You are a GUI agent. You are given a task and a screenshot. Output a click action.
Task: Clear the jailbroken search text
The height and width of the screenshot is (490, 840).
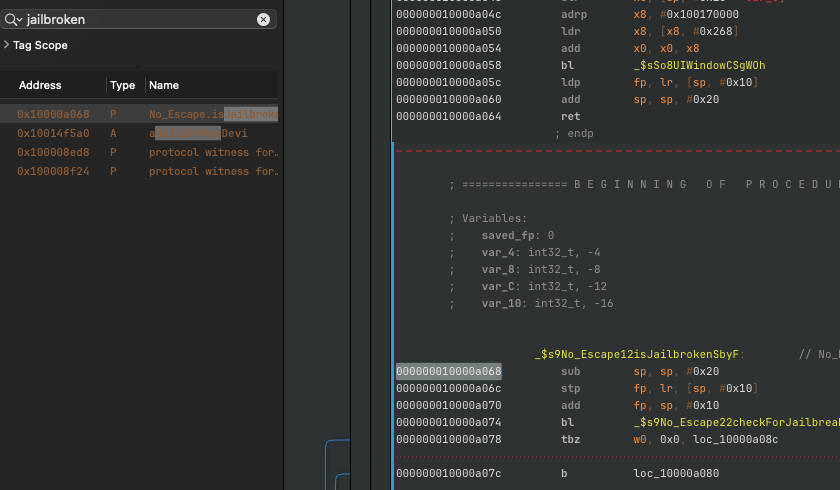click(263, 19)
